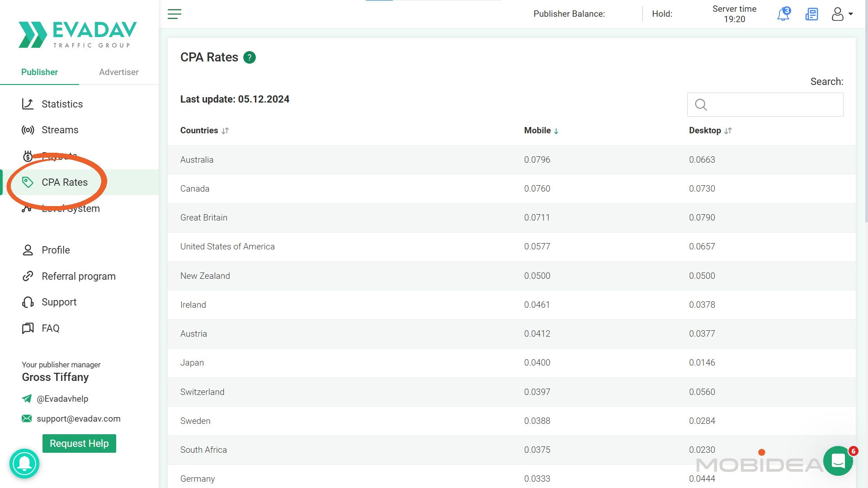Select the Australia row

pyautogui.click(x=511, y=160)
